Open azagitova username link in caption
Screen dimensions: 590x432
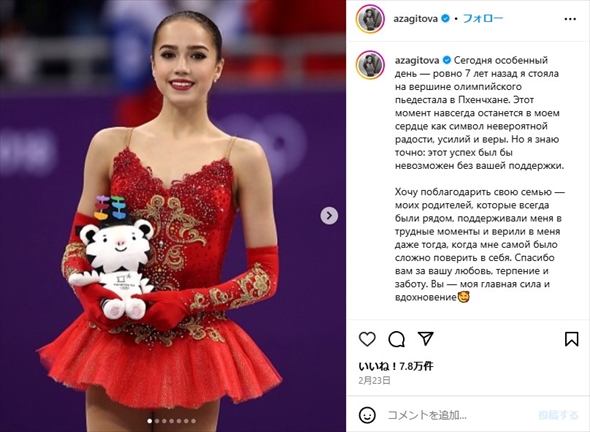[417, 60]
